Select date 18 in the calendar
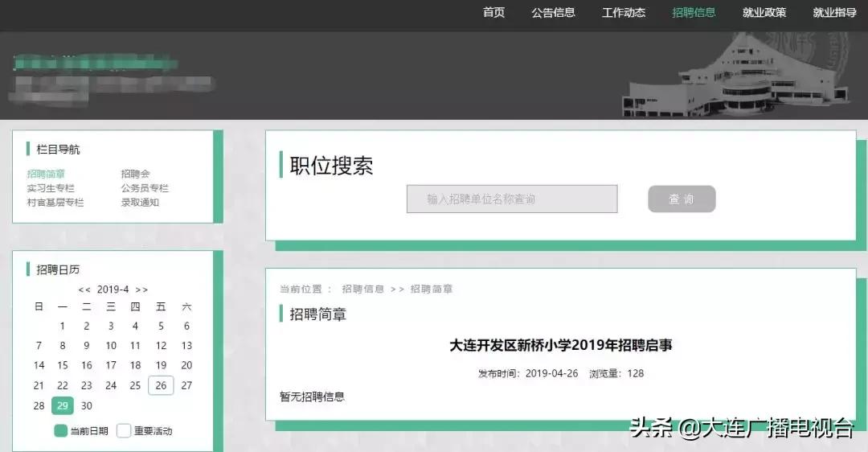The width and height of the screenshot is (868, 452). point(135,366)
